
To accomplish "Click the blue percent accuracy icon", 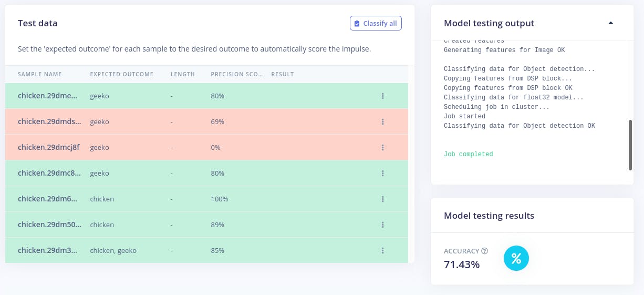I will [x=516, y=259].
